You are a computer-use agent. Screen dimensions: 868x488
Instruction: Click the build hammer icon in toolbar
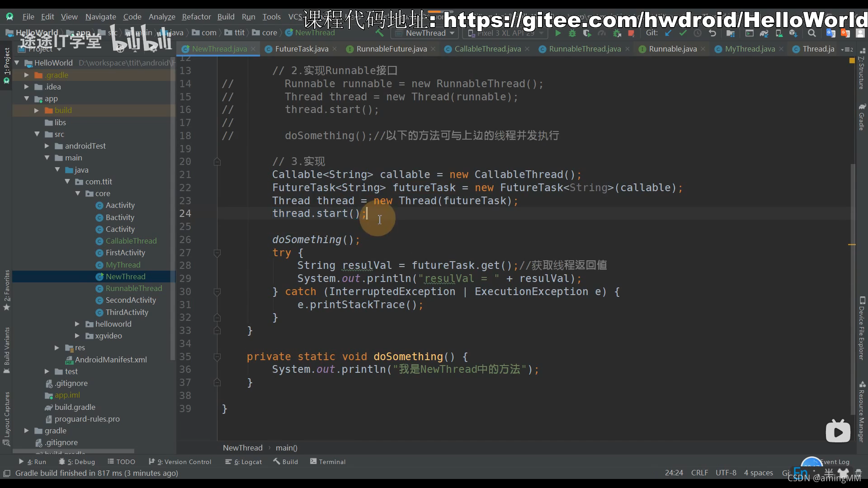tap(379, 33)
